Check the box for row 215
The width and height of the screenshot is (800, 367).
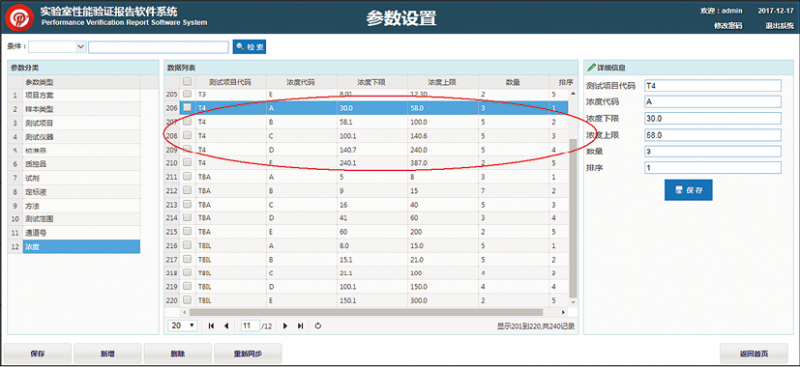click(187, 232)
